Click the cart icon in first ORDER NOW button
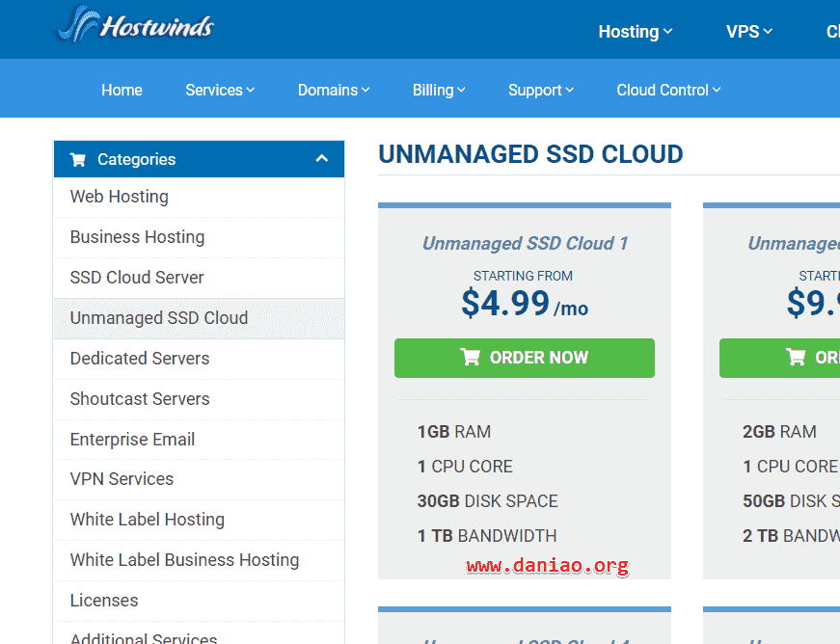This screenshot has height=644, width=840. [471, 357]
